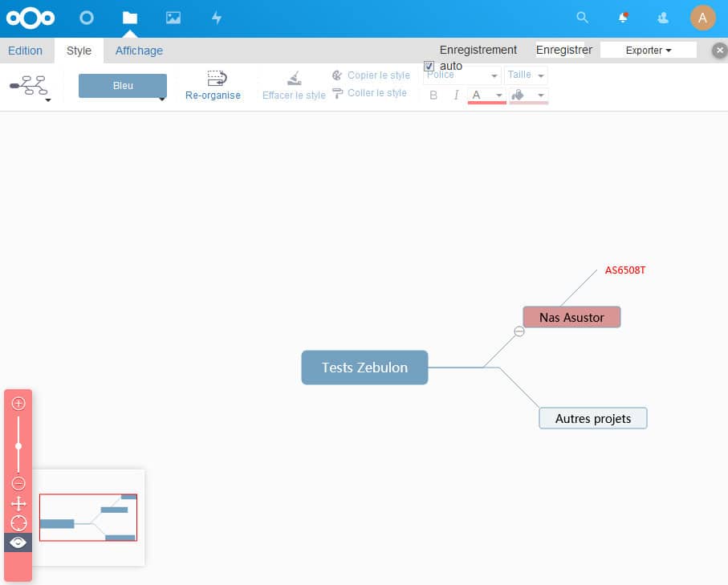Viewport: 728px width, 585px height.
Task: Click the Re-organise layout icon
Action: (x=217, y=78)
